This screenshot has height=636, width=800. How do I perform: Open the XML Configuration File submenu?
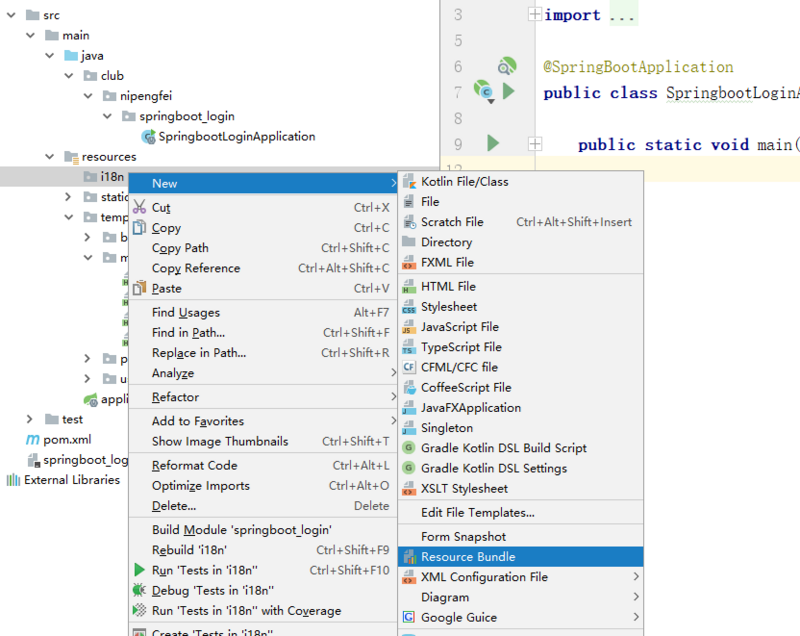(x=484, y=577)
